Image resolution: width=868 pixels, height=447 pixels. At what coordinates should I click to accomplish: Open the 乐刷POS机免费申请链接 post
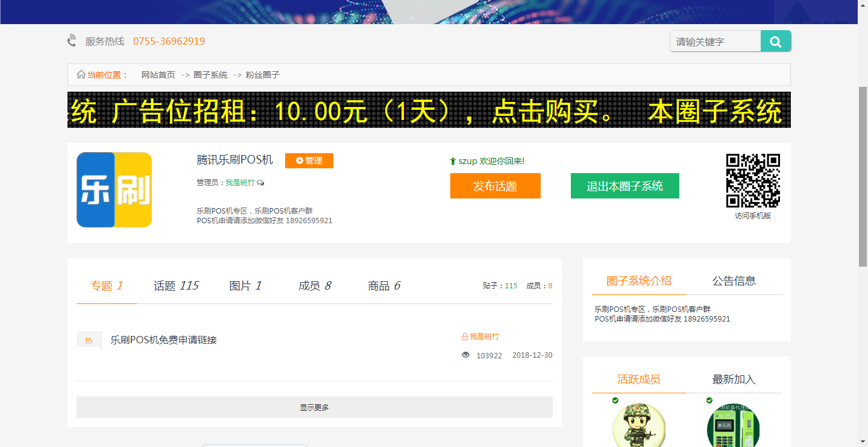(163, 340)
